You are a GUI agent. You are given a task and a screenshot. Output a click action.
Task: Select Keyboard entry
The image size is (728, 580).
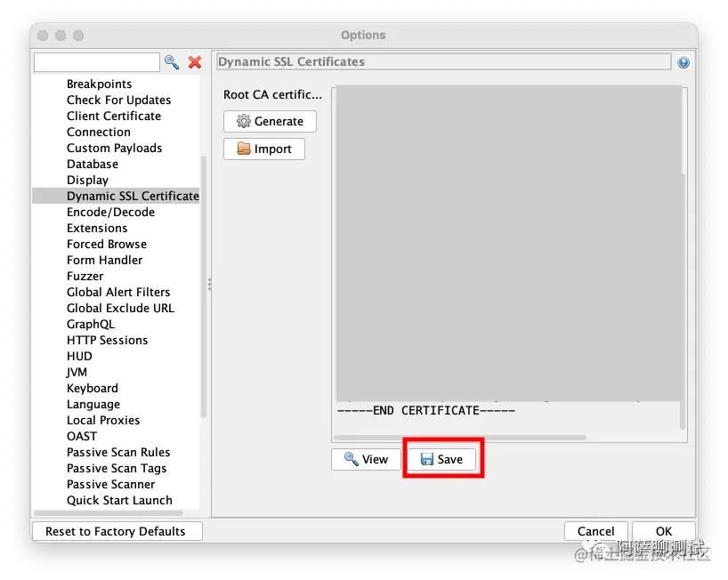pos(93,389)
